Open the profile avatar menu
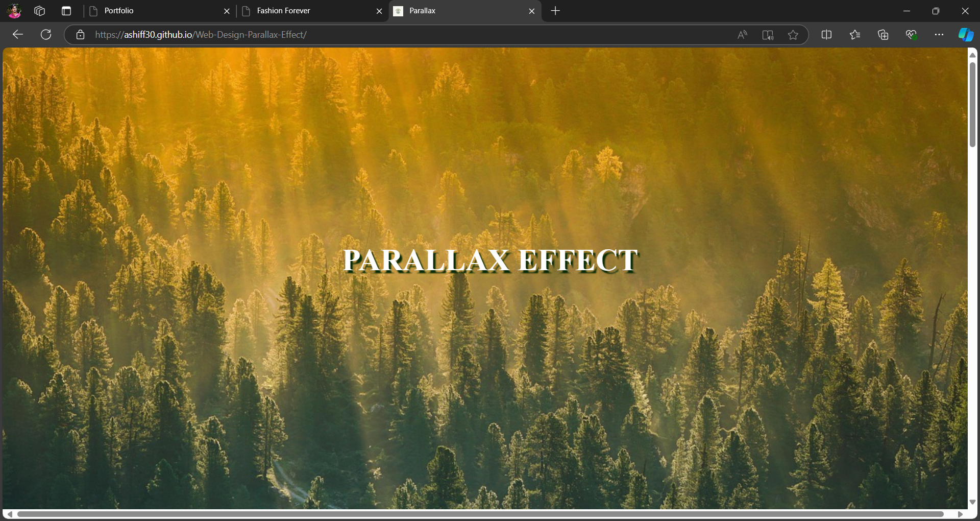Screen dimensions: 980x521 tap(14, 11)
